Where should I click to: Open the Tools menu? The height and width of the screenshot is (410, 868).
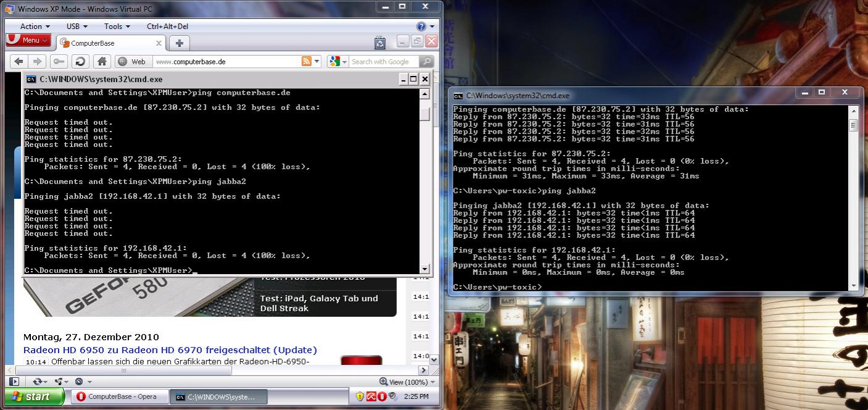coord(117,27)
